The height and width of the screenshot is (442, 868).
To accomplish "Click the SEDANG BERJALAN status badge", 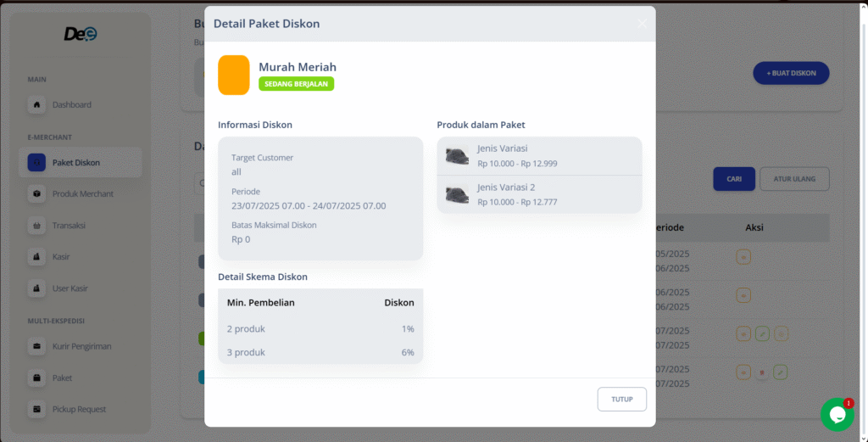I will click(296, 84).
